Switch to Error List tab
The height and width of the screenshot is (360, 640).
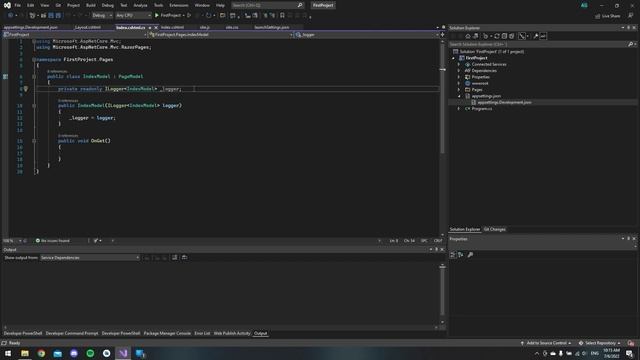202,333
